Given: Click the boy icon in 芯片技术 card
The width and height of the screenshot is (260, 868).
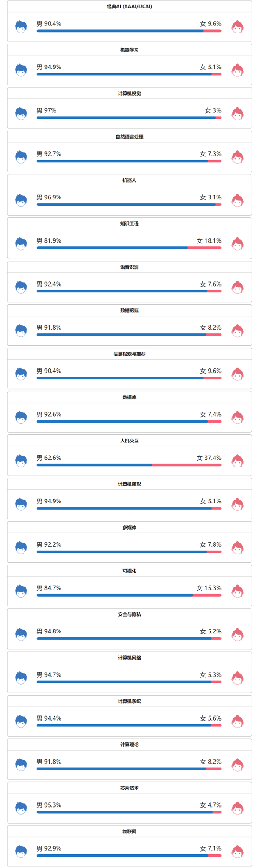Looking at the screenshot, I should [x=21, y=808].
